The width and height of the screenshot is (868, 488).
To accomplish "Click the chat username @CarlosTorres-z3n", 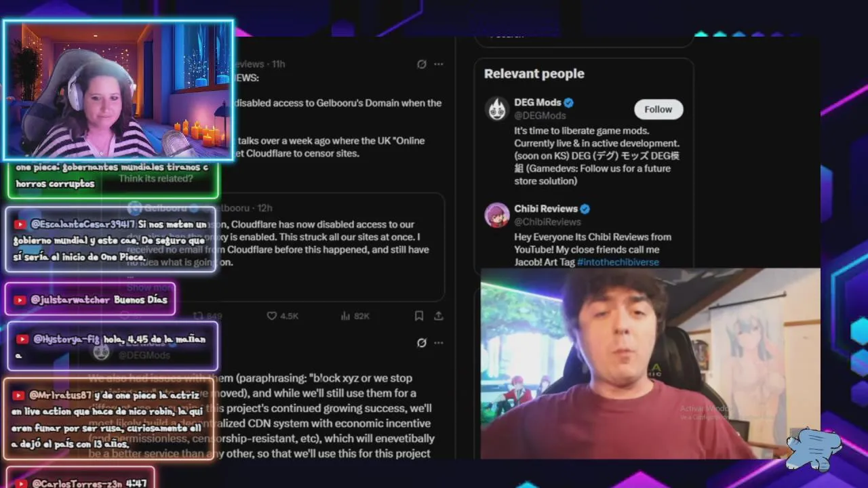I will (77, 484).
